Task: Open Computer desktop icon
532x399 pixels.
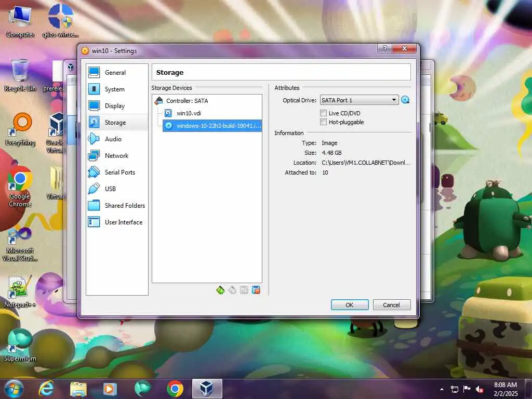Action: (20, 21)
